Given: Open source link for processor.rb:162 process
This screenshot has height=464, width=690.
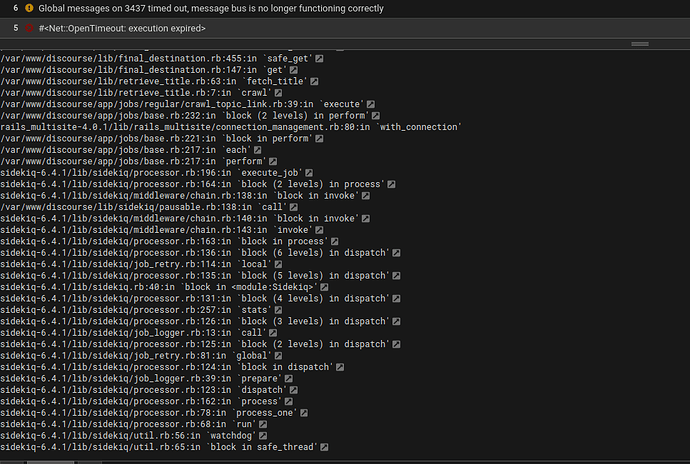Looking at the screenshot, I should click(288, 402).
